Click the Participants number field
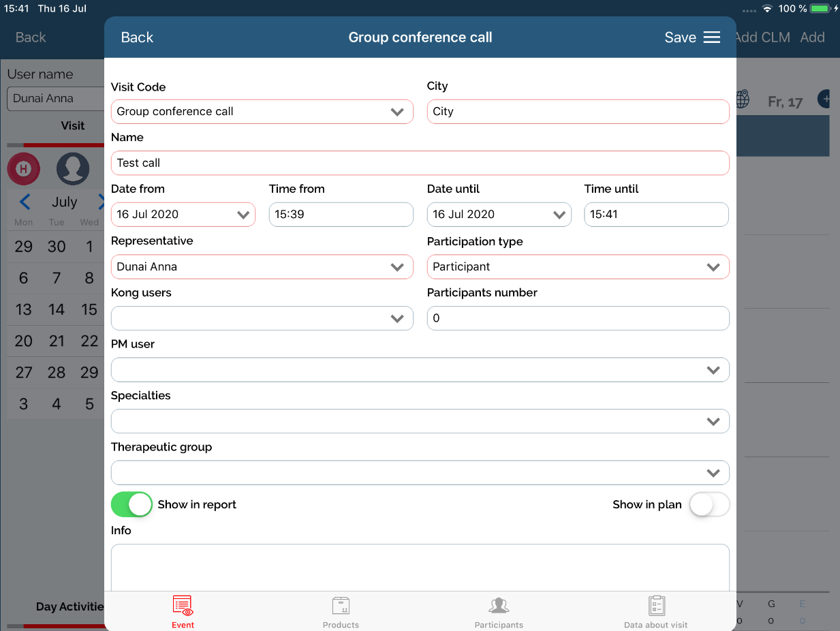The image size is (840, 631). click(578, 318)
